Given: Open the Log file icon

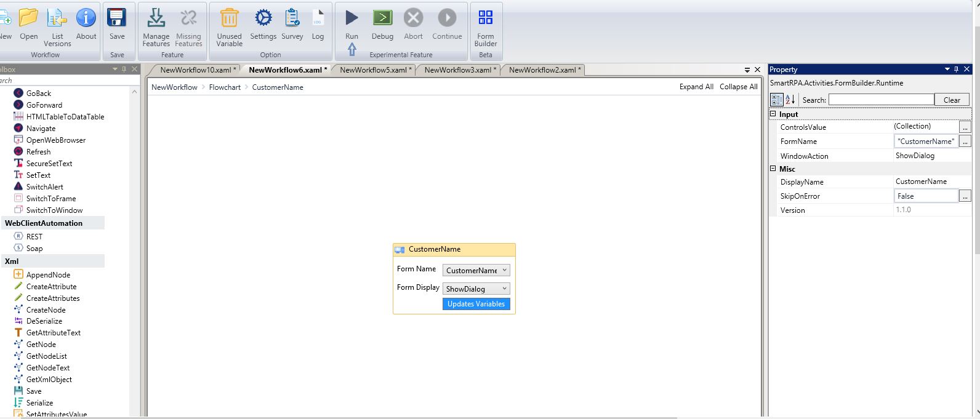Looking at the screenshot, I should 318,19.
